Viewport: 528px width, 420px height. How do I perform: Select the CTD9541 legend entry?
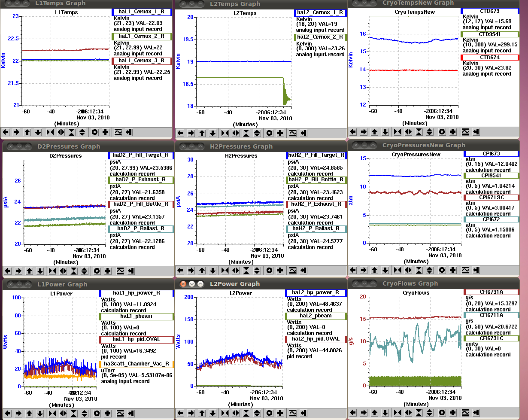pyautogui.click(x=489, y=34)
